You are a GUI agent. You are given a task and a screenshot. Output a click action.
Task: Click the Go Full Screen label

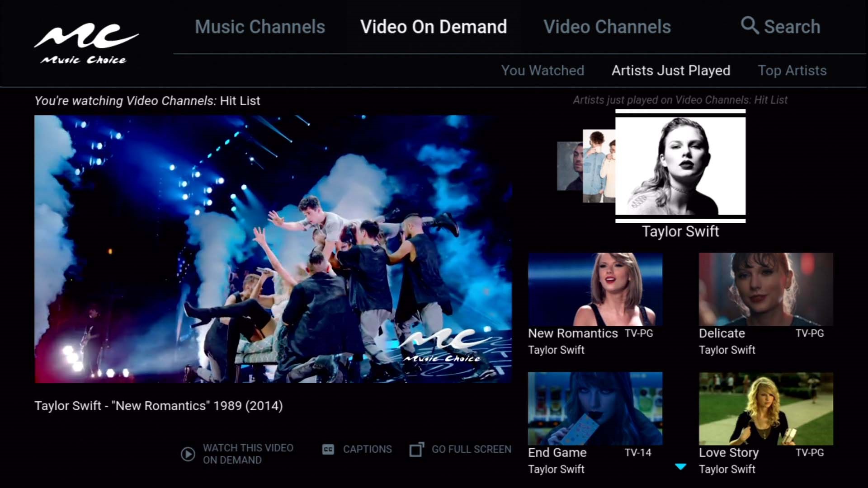point(471,449)
